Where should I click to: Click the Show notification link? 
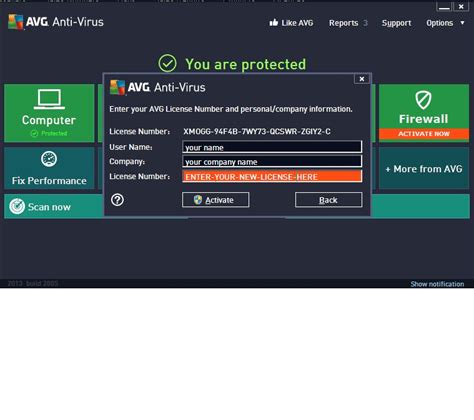437,284
